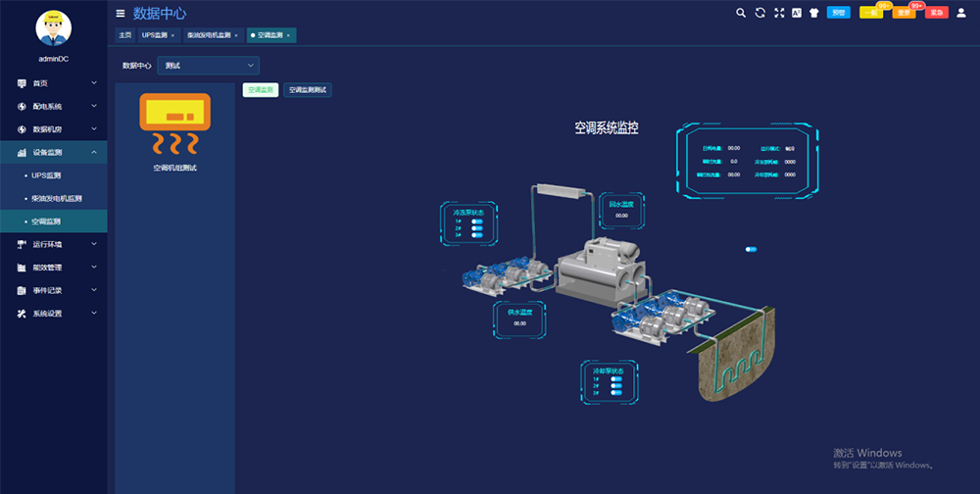Select 柴油发电机监测 in the sidebar
980x494 pixels.
coord(65,199)
